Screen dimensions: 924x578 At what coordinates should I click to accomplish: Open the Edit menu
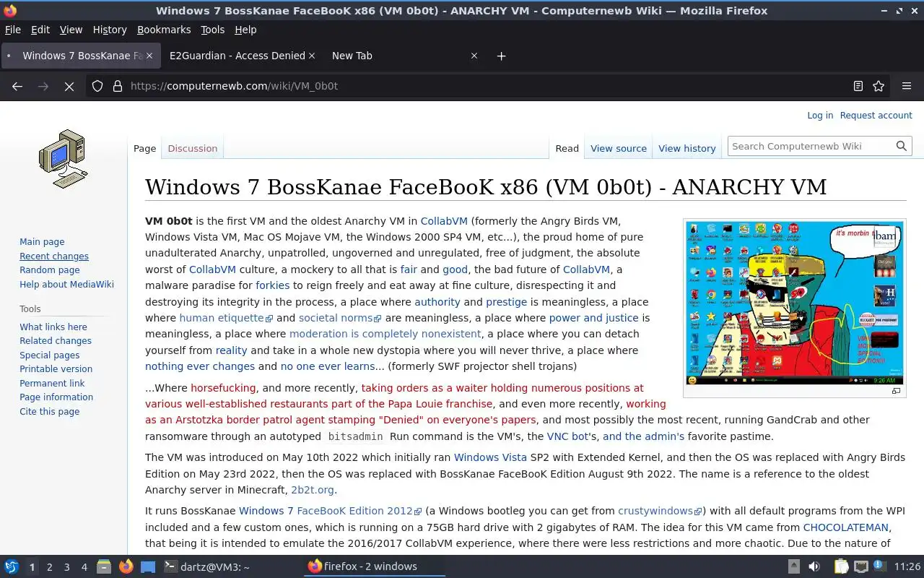coord(40,30)
